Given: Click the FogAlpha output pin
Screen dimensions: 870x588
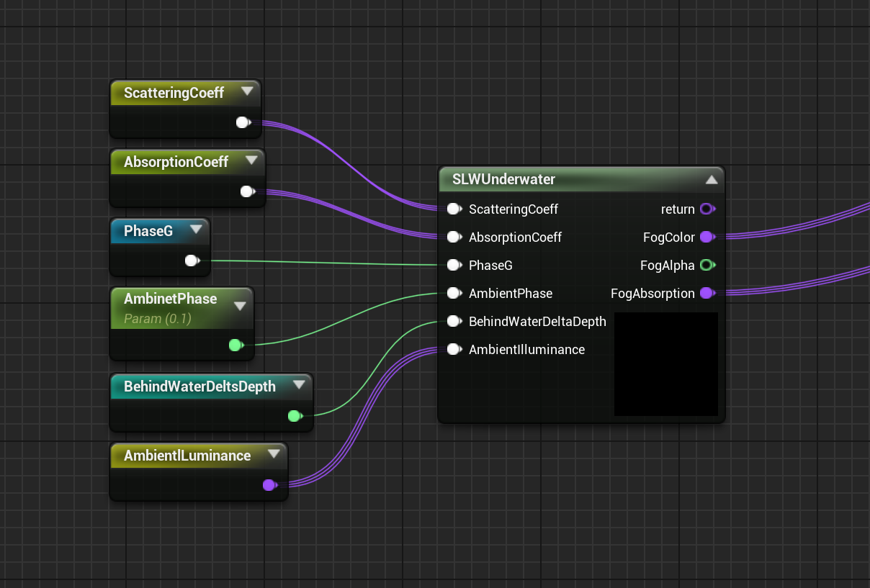Looking at the screenshot, I should [x=707, y=266].
